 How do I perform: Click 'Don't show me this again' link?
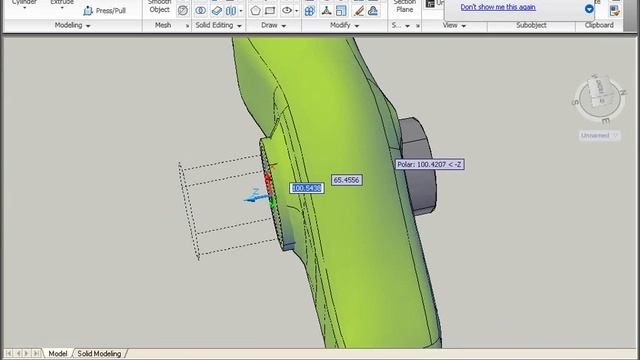point(498,7)
